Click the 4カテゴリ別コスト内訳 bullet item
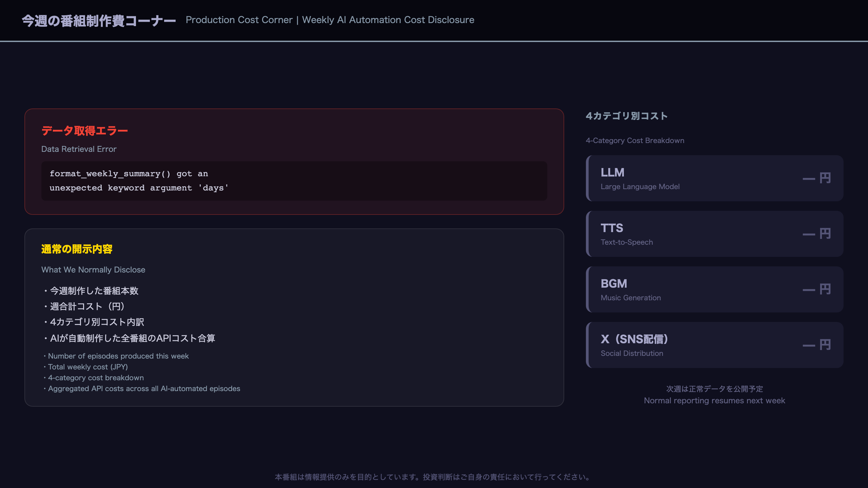 (x=94, y=322)
